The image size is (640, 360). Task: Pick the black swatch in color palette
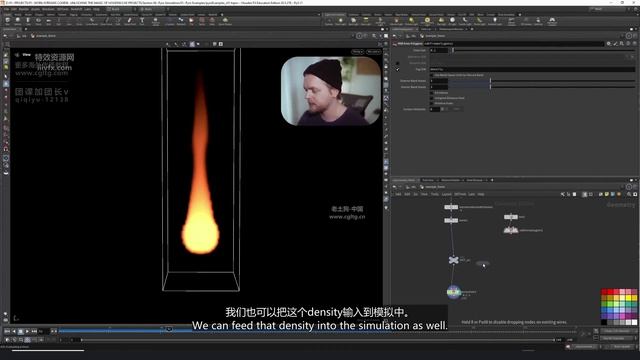click(604, 322)
